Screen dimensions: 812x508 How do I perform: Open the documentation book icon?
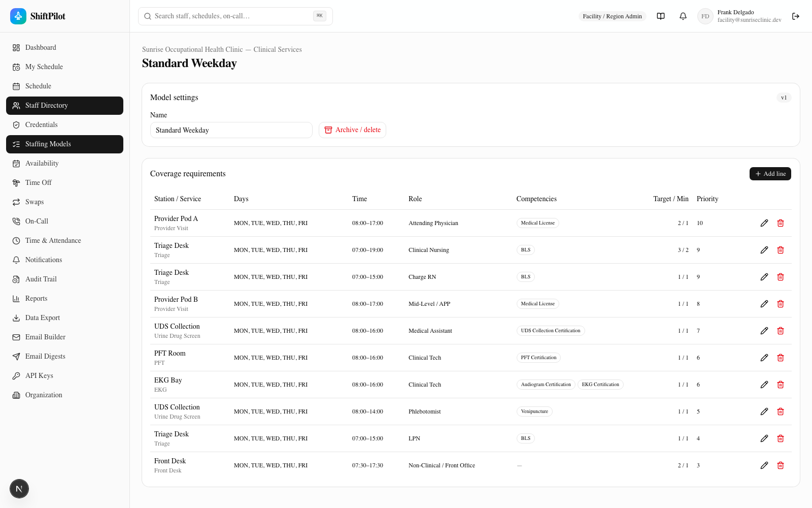661,16
